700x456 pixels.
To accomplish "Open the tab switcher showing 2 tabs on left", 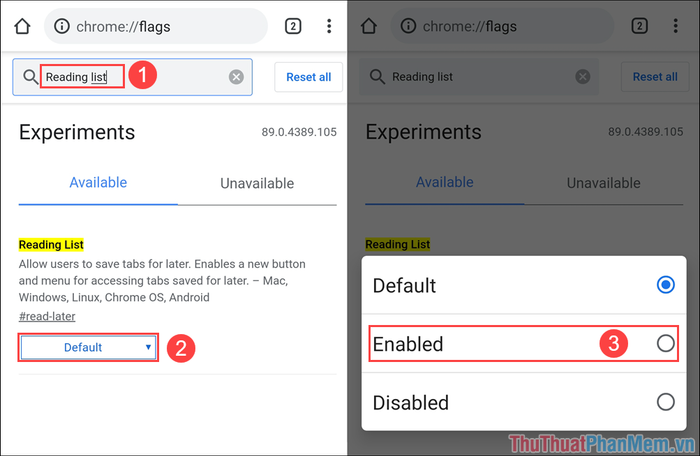I will (293, 26).
